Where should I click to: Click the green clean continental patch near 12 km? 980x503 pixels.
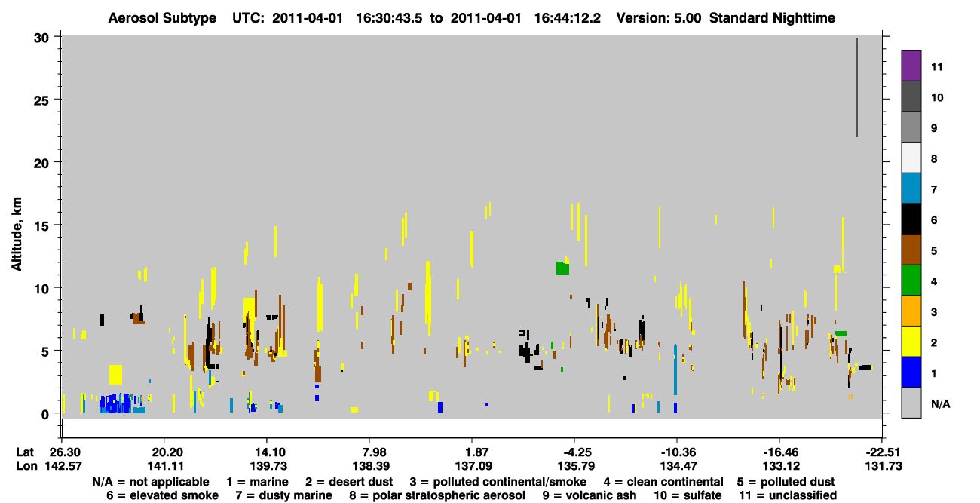pos(562,268)
